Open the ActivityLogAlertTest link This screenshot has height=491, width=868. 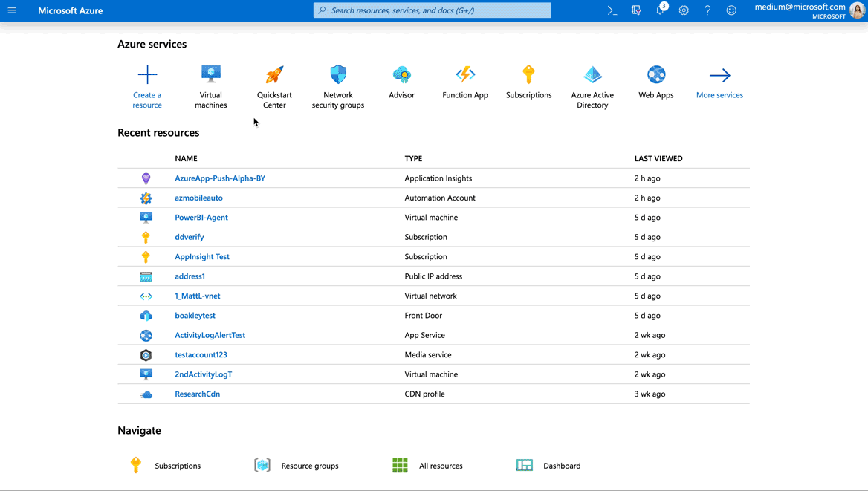210,336
